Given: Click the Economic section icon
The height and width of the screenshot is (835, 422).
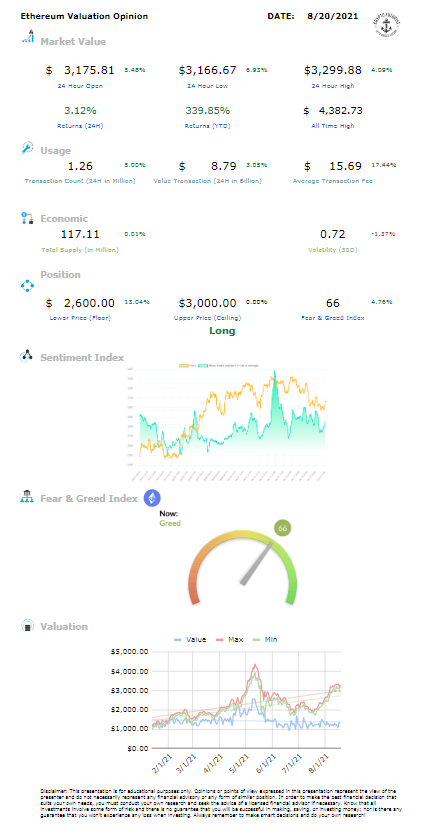Looking at the screenshot, I should [27, 217].
